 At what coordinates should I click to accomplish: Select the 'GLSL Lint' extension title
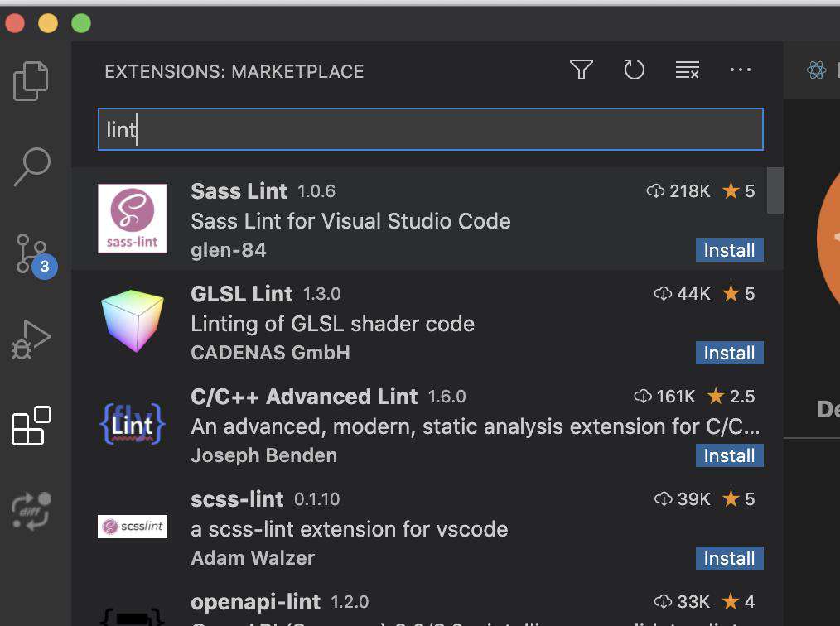coord(242,294)
